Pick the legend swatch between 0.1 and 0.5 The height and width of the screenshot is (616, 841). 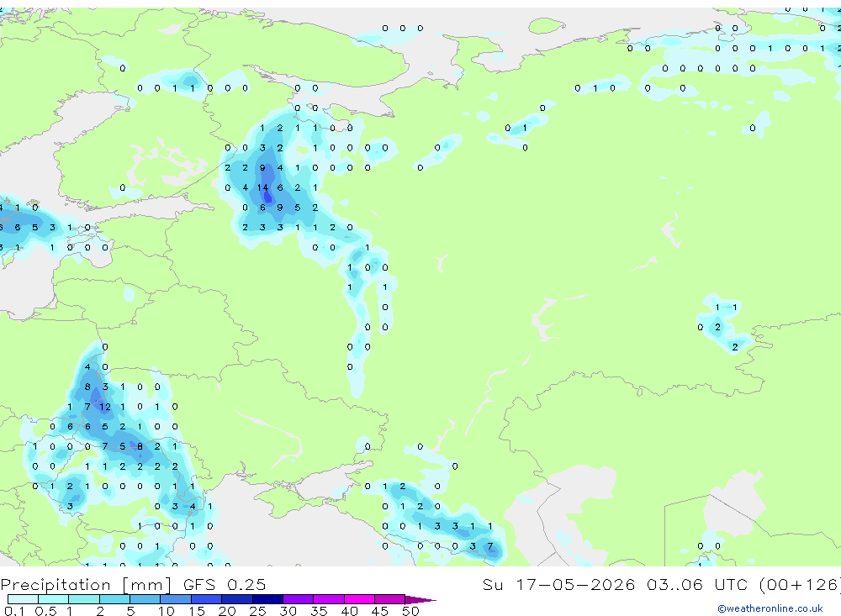(23, 599)
